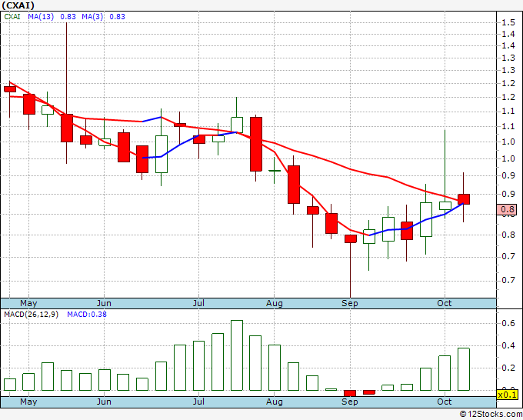Viewport: 523px width, 420px height.
Task: Click the tallest MACD histogram bar in July
Action: (x=237, y=355)
